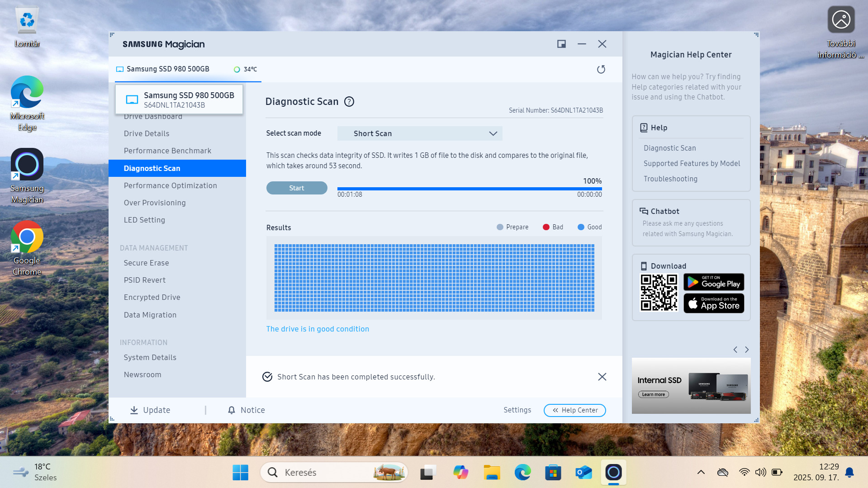Click the Notice bell icon
Screen dimensions: 868x488
point(232,410)
